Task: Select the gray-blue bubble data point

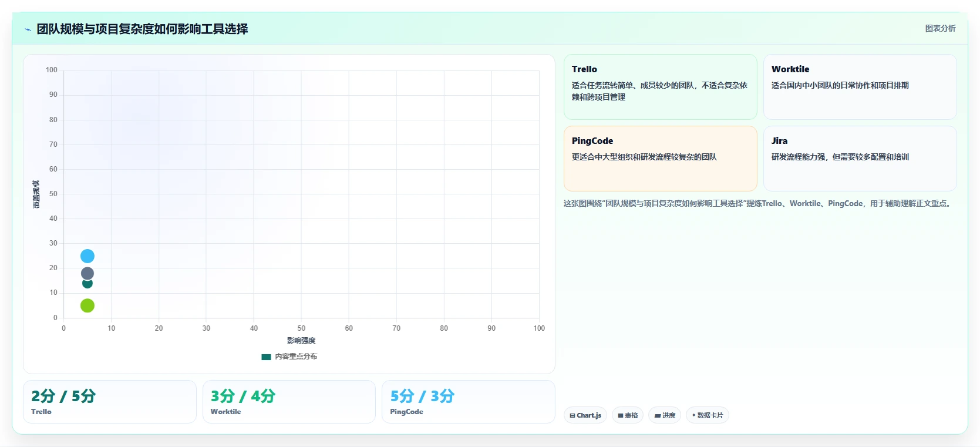Action: [x=87, y=273]
